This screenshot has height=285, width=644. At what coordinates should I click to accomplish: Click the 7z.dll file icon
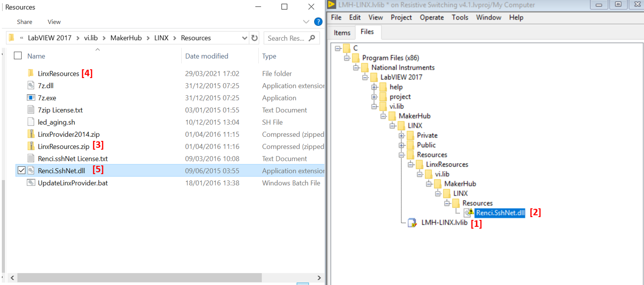pos(31,85)
